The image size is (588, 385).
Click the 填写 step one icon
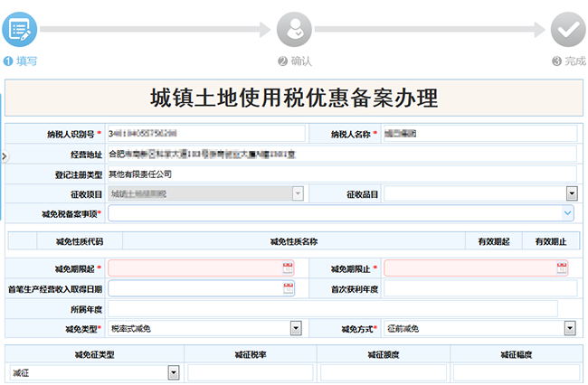19,29
